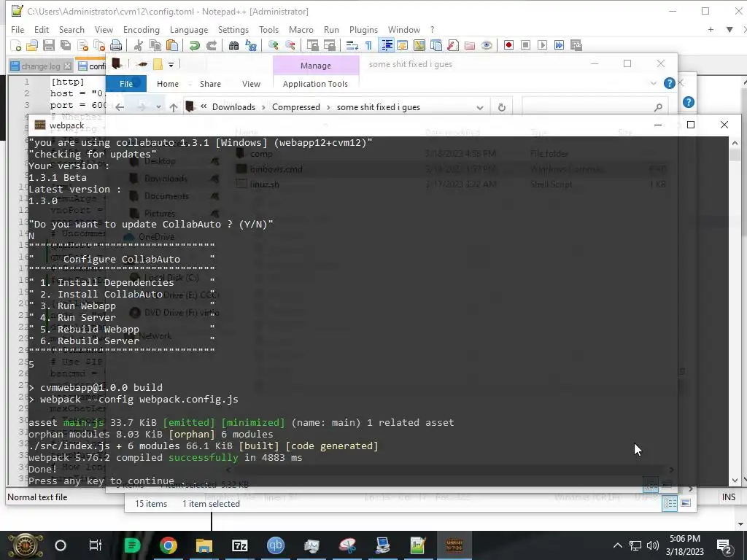This screenshot has height=560, width=747.
Task: Click the plus button beside Notepad++ menu bar
Action: click(x=711, y=29)
